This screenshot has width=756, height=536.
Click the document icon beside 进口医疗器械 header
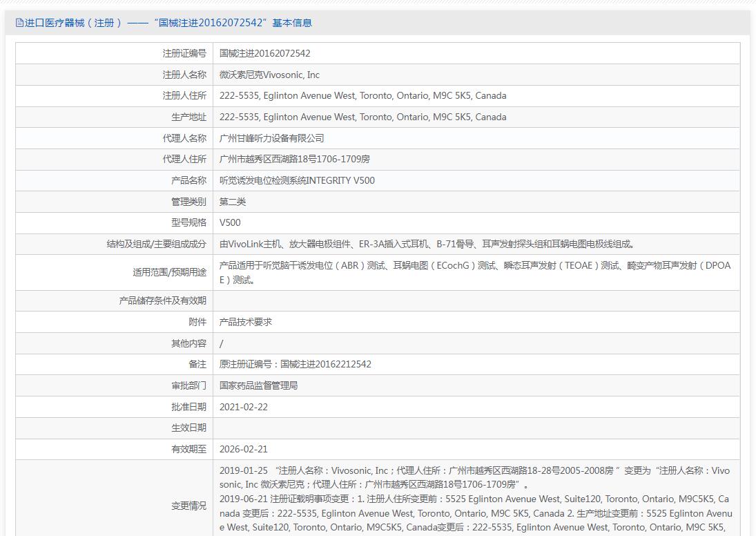tap(19, 23)
